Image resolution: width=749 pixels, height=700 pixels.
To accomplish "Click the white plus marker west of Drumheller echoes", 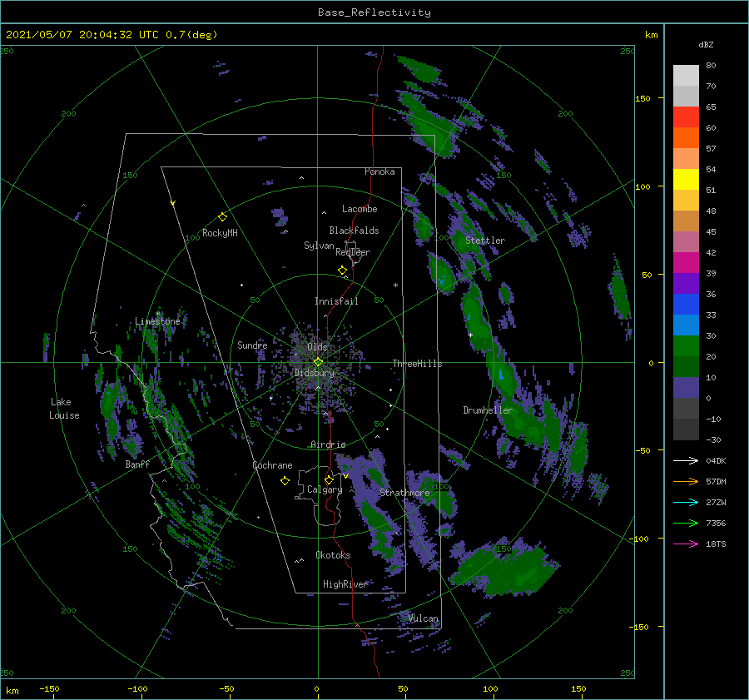I will coord(470,335).
